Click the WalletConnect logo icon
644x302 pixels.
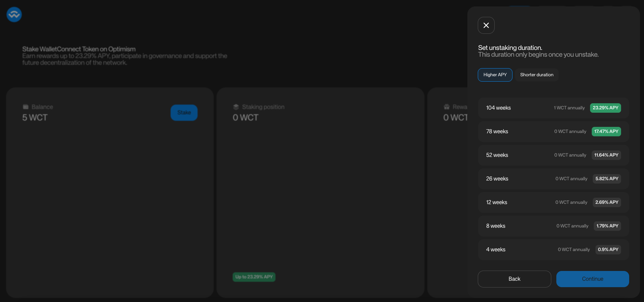(14, 15)
